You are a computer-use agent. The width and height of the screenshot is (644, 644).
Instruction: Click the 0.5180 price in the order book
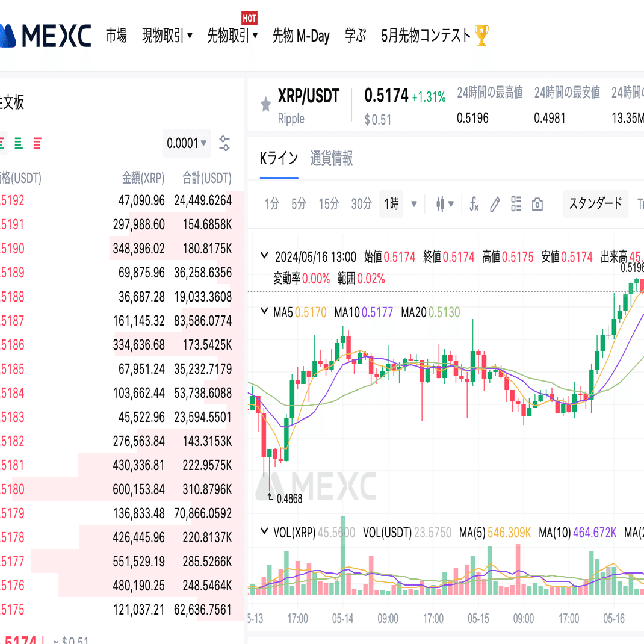coord(13,489)
